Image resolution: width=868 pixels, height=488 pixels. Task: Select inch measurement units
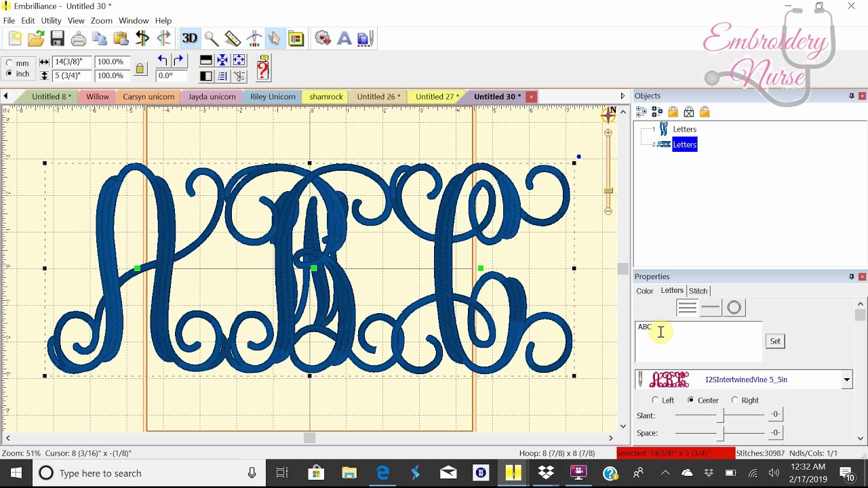18,74
